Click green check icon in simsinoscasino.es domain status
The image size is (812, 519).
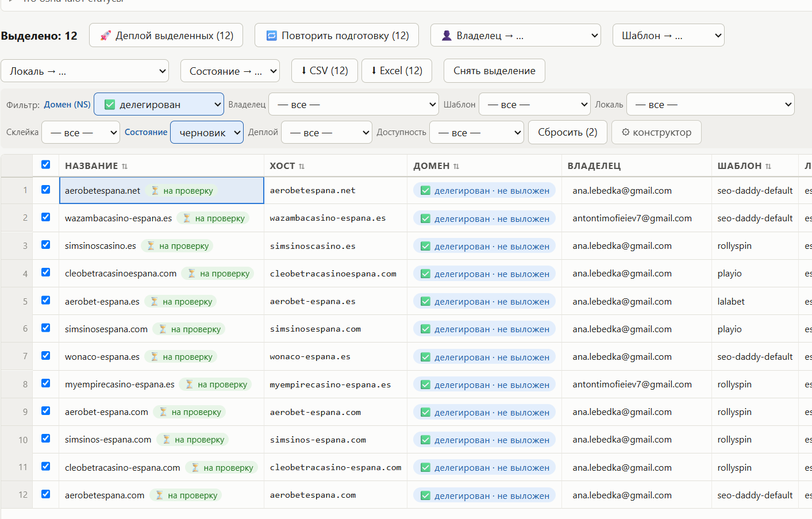425,246
